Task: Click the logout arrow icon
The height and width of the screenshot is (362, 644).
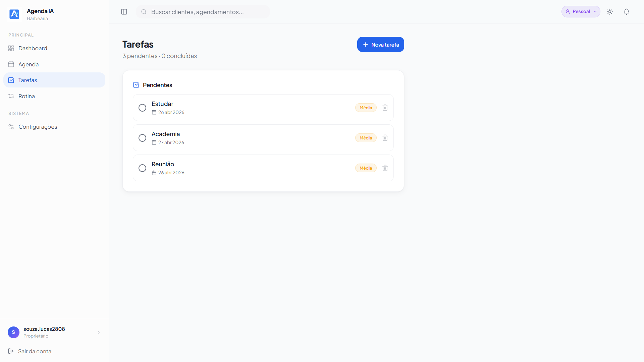Action: (x=11, y=351)
